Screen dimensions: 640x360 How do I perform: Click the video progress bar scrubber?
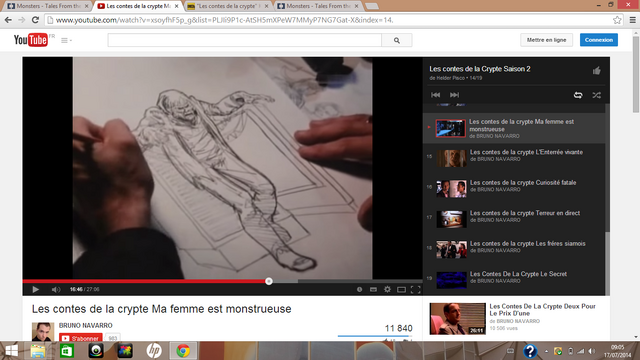click(269, 281)
